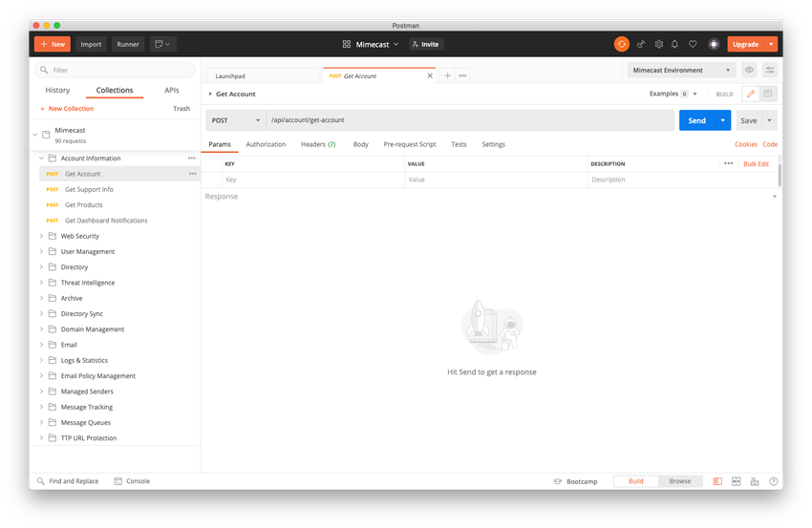812x528 pixels.
Task: Open the Authorization tab
Action: (x=266, y=144)
